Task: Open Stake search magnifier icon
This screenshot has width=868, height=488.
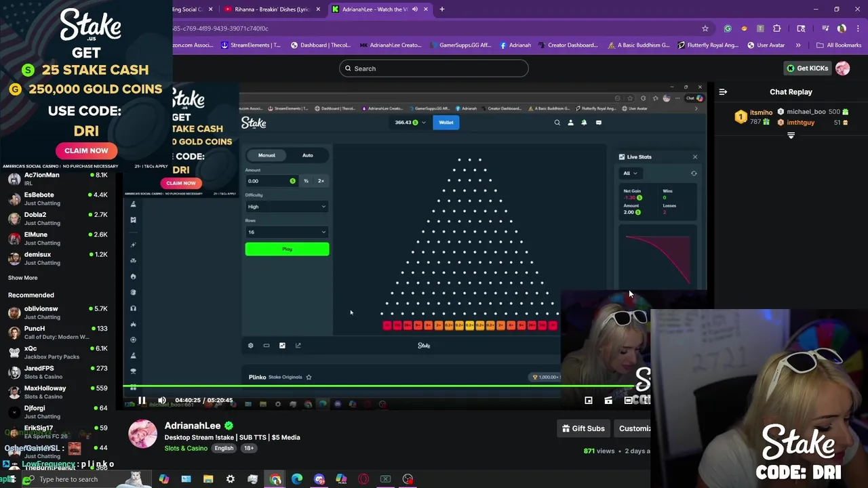Action: point(557,123)
